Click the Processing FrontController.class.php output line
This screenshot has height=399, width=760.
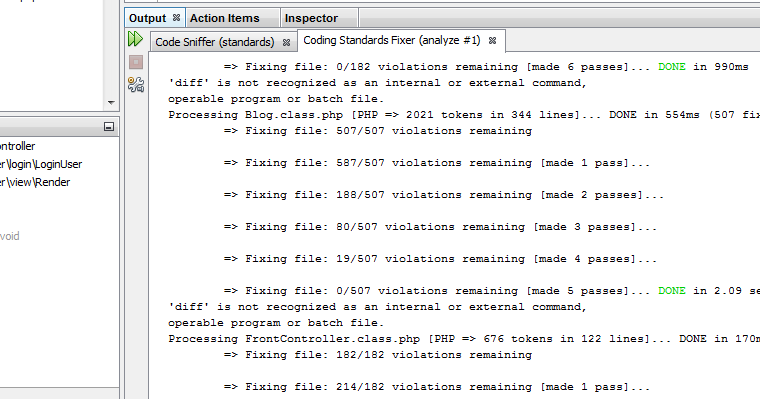pyautogui.click(x=464, y=339)
